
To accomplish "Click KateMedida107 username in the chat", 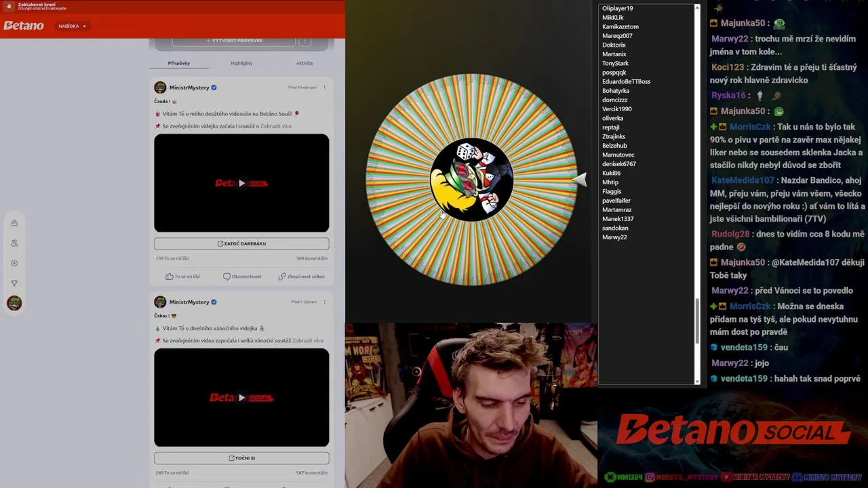I will tap(743, 180).
